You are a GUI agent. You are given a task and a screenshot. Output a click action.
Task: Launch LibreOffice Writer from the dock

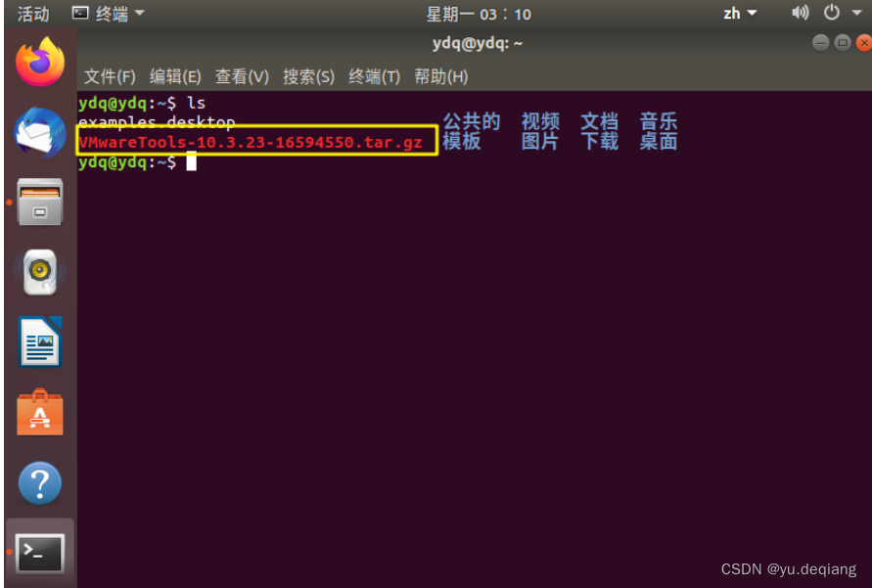(x=40, y=341)
